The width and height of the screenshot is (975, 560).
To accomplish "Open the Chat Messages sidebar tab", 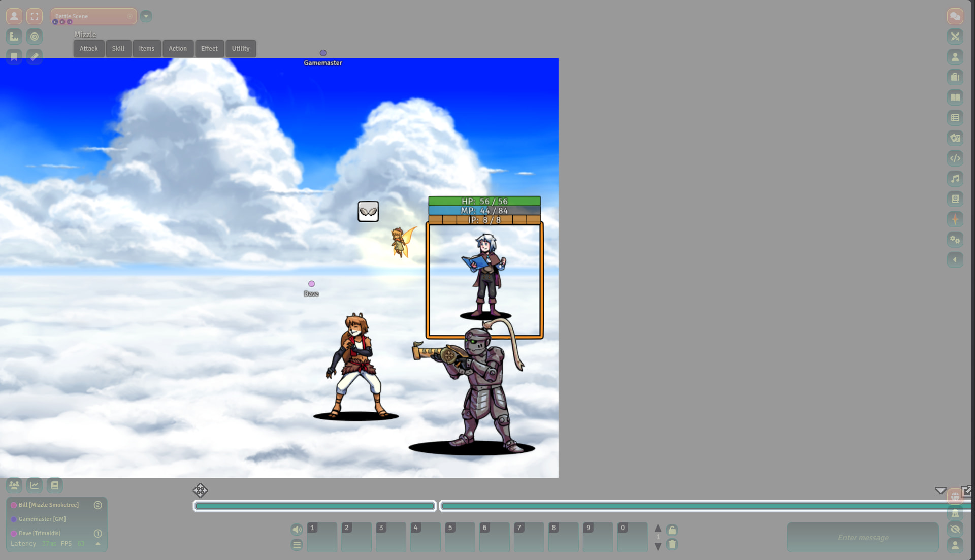I will pyautogui.click(x=955, y=16).
